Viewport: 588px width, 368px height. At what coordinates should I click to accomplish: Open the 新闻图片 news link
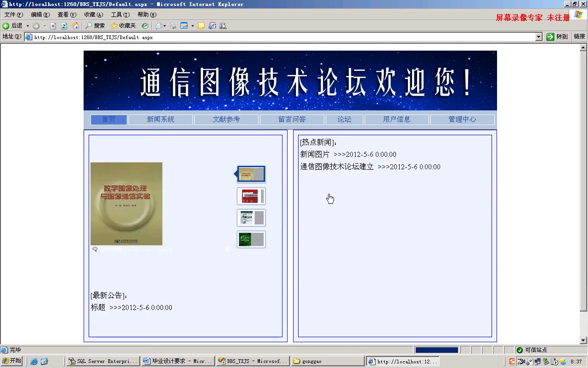pos(315,155)
